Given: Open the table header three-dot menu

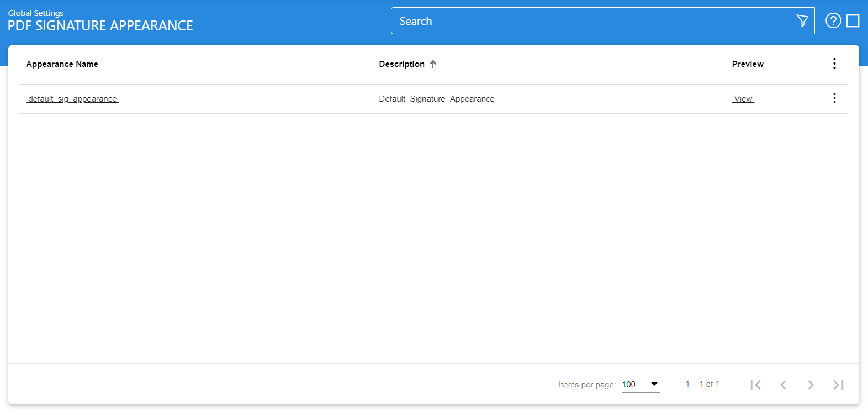Looking at the screenshot, I should (834, 64).
